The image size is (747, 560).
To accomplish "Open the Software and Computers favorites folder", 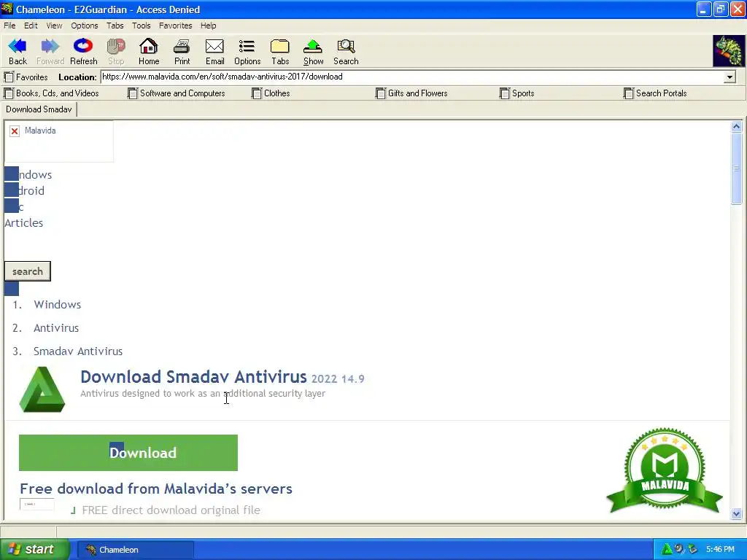I will (x=177, y=93).
